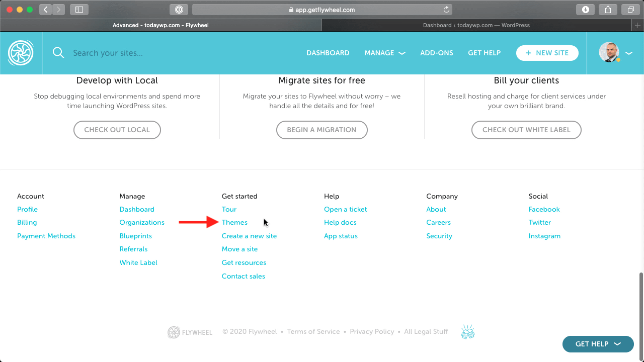Open the Twitter link

539,222
